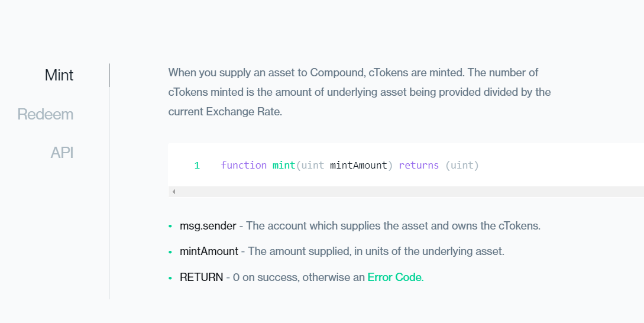The height and width of the screenshot is (323, 644).
Task: Open the API sidebar section
Action: 62,153
